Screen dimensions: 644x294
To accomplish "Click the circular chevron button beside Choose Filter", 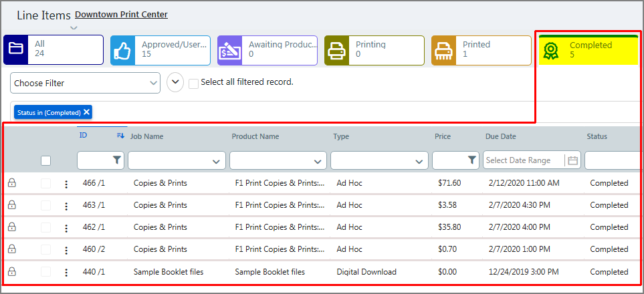I will (175, 83).
